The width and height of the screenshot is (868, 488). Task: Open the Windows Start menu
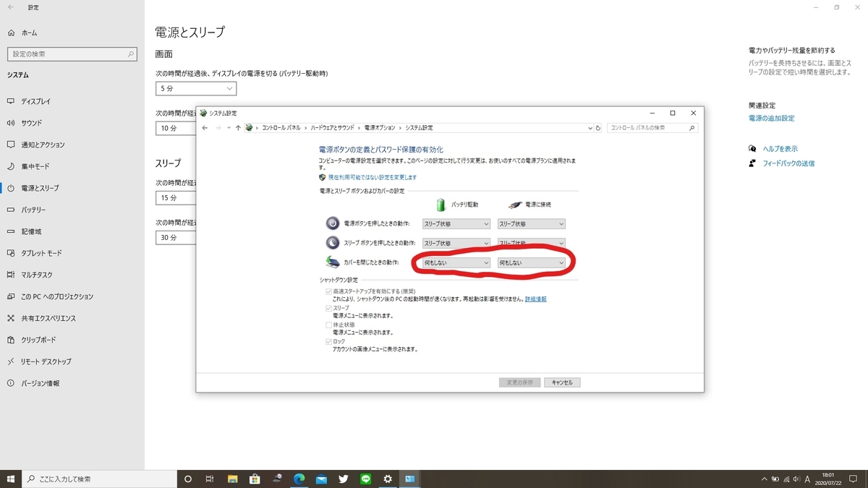click(11, 479)
